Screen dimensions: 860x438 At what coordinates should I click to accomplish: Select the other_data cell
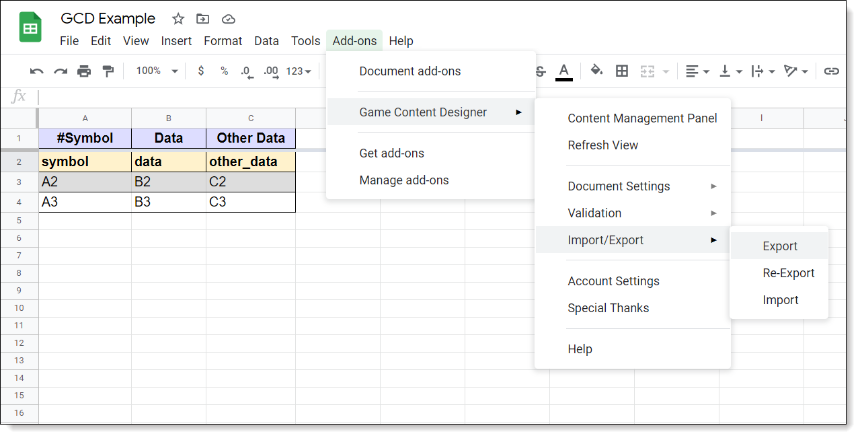point(251,162)
